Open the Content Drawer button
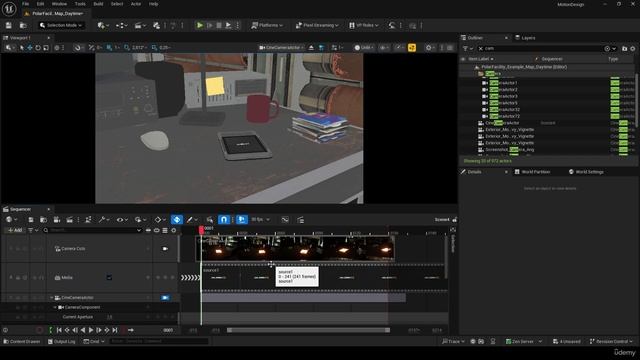 point(22,342)
